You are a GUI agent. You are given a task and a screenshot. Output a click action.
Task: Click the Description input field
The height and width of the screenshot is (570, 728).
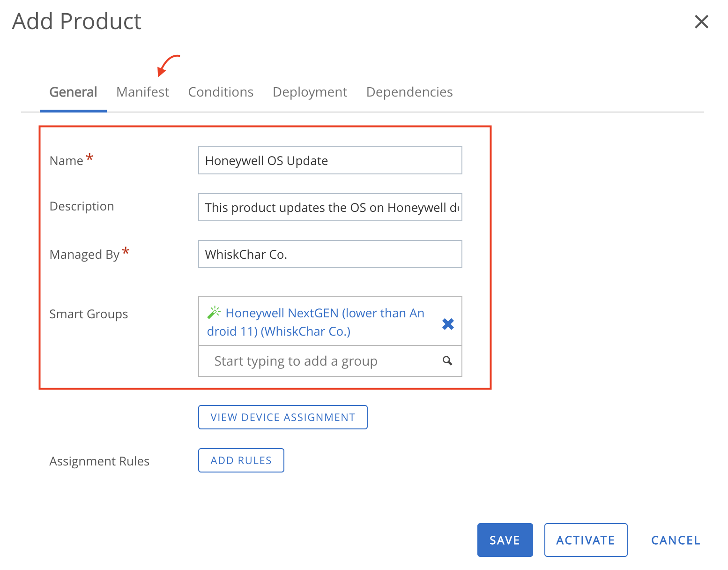click(x=330, y=207)
